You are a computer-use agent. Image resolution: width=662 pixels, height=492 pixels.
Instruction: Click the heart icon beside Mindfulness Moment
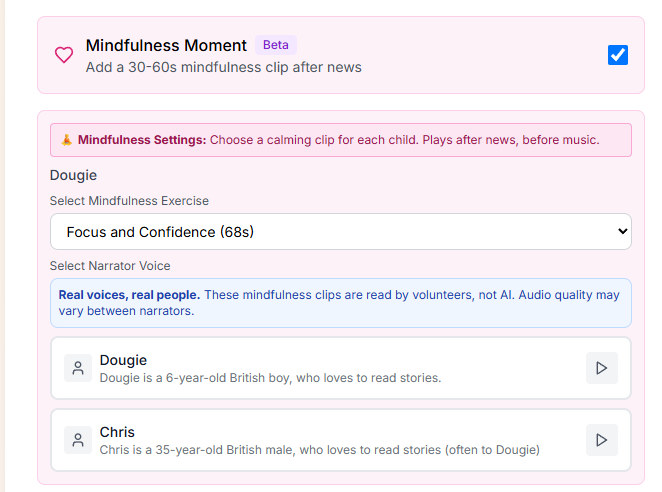pos(64,55)
